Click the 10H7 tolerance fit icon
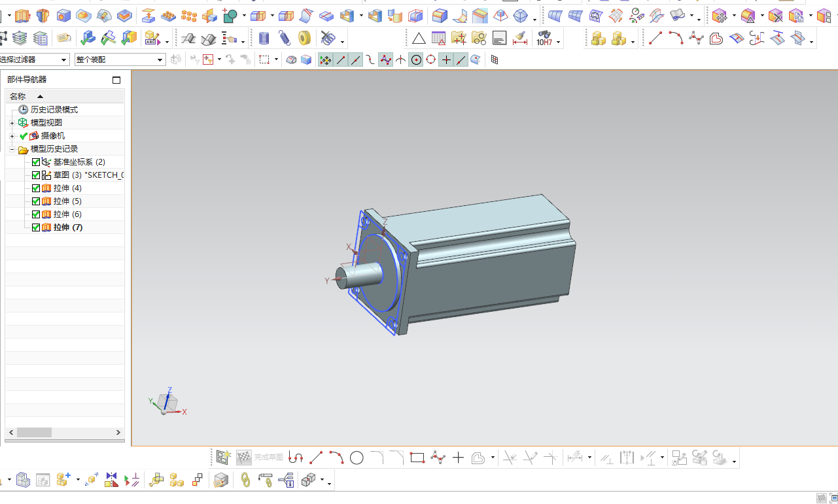Screen dimensions: 838x504 click(x=544, y=39)
